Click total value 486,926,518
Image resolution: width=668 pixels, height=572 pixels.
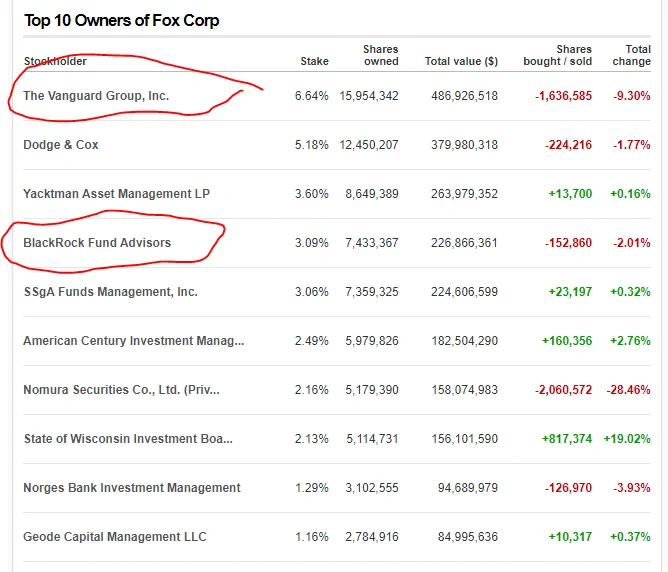click(464, 96)
